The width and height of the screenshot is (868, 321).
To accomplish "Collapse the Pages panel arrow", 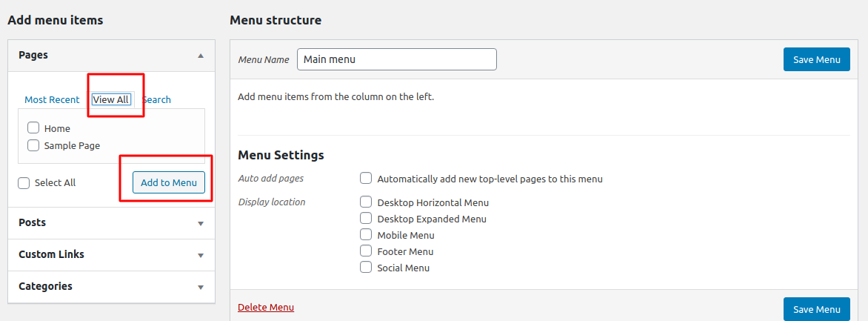I will tap(200, 56).
